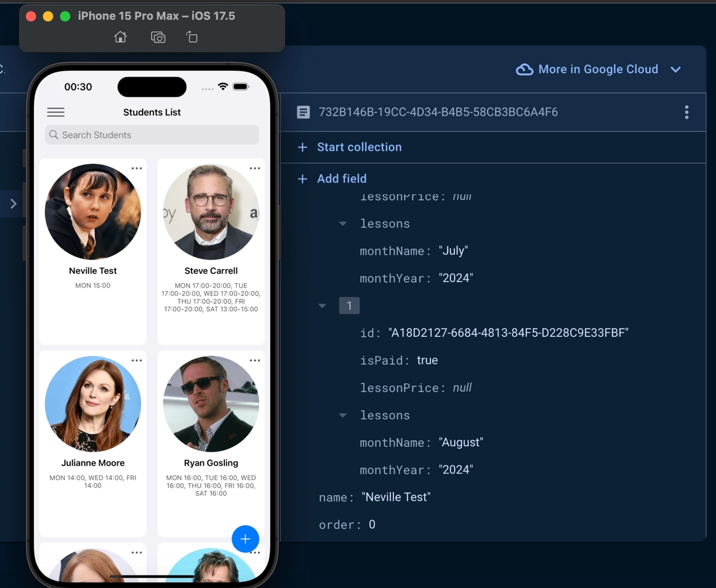Open the More in Google Cloud dropdown
716x588 pixels.
[676, 69]
